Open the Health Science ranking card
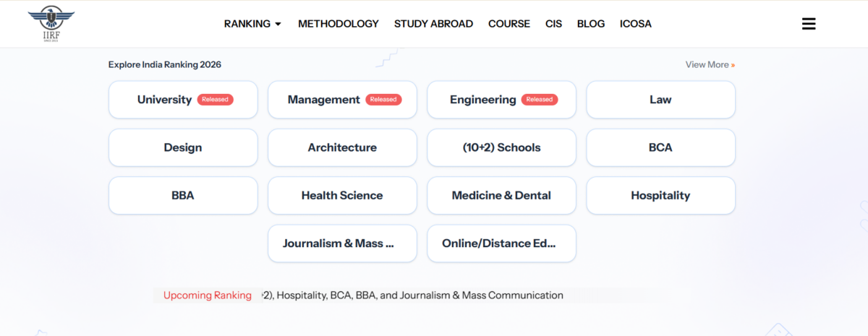The width and height of the screenshot is (868, 336). [342, 195]
